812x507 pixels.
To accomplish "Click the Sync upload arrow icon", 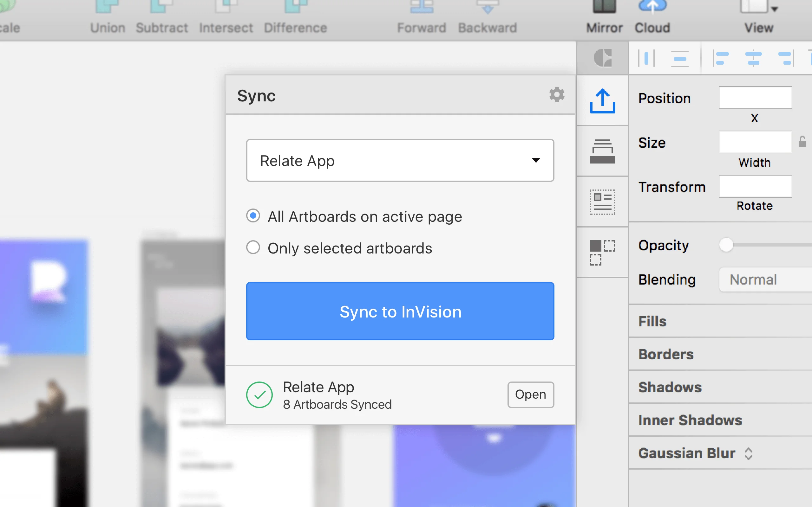I will [602, 100].
